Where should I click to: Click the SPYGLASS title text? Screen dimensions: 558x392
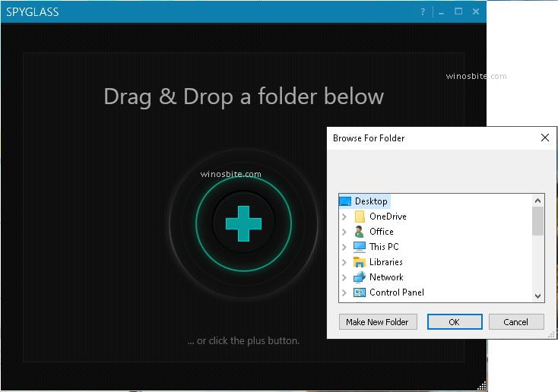click(33, 12)
